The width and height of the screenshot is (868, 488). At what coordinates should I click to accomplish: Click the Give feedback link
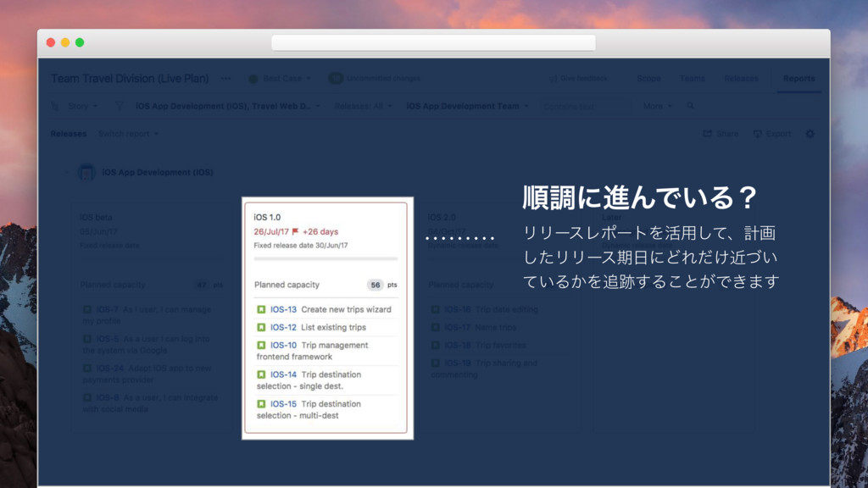tap(578, 79)
